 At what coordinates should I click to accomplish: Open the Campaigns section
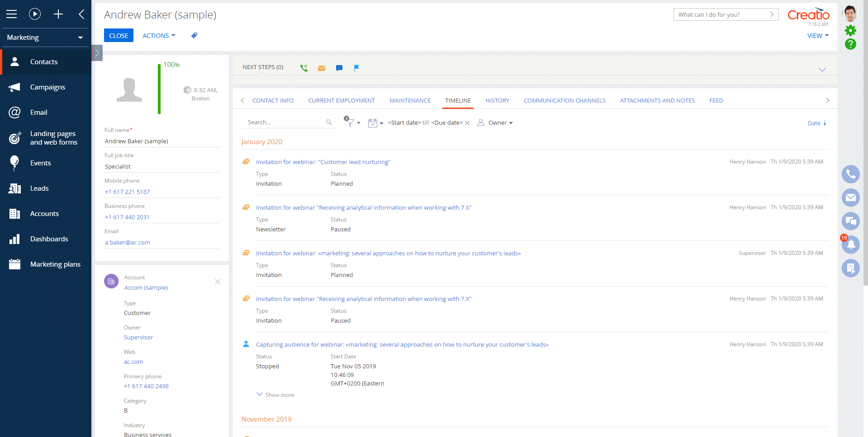(46, 87)
